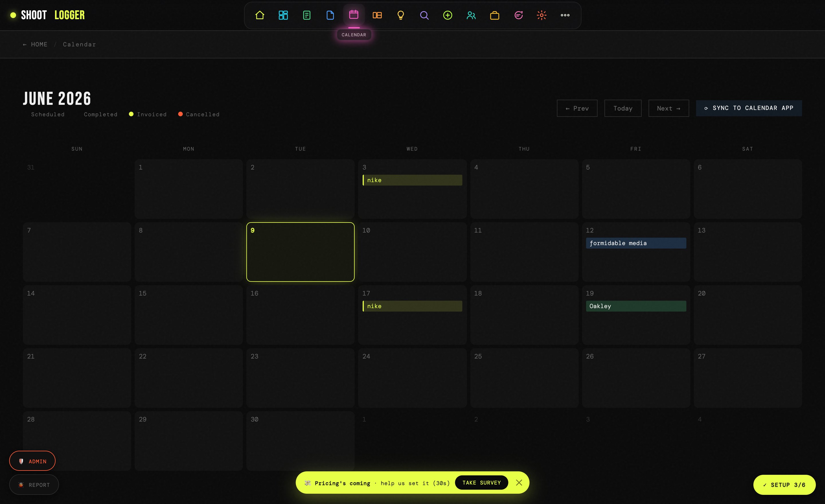
Task: Click the Shoot Logger logo
Action: pyautogui.click(x=48, y=15)
